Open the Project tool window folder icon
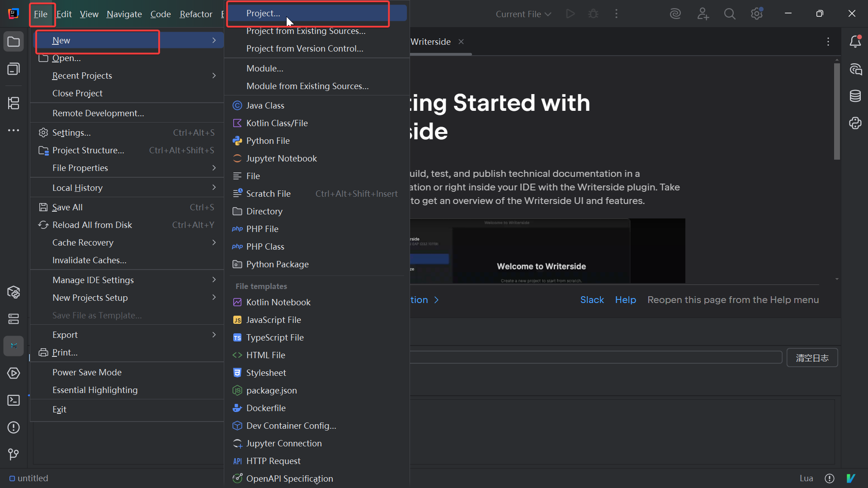Viewport: 868px width, 488px height. coord(14,42)
